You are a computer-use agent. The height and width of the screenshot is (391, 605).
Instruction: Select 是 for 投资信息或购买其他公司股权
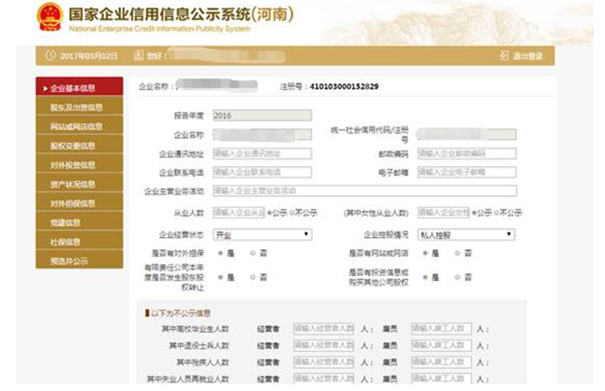tap(425, 277)
